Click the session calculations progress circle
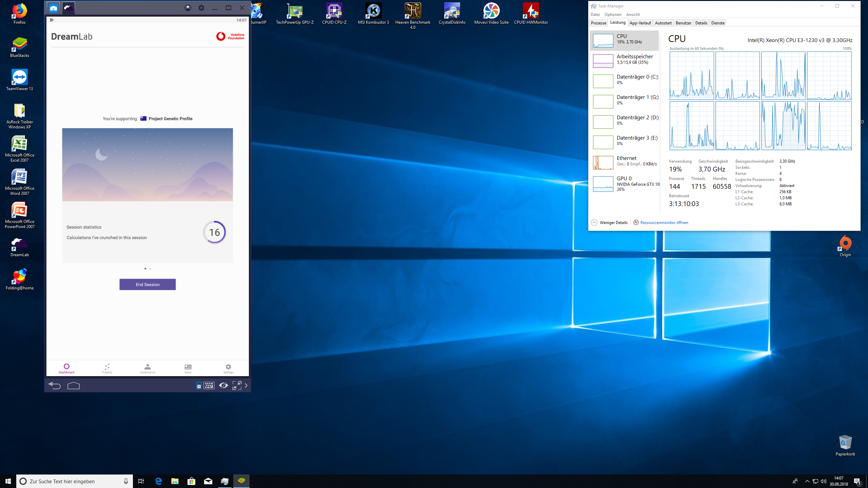This screenshot has width=868, height=488. point(215,232)
